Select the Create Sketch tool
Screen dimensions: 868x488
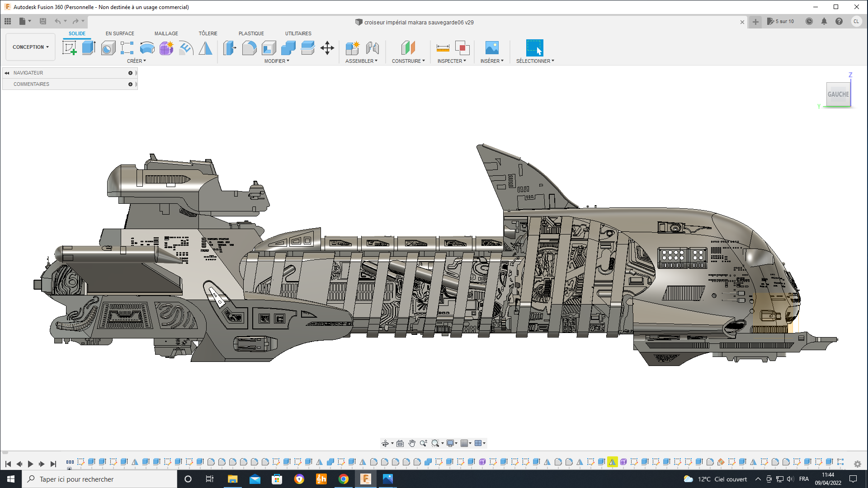[x=70, y=48]
